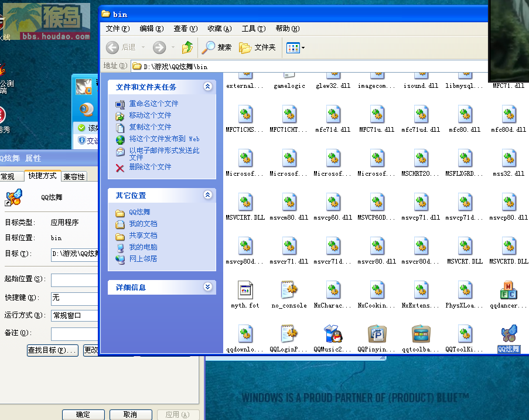Image resolution: width=529 pixels, height=420 pixels.
Task: Select the QQToolKi dll icon
Action: click(x=465, y=334)
